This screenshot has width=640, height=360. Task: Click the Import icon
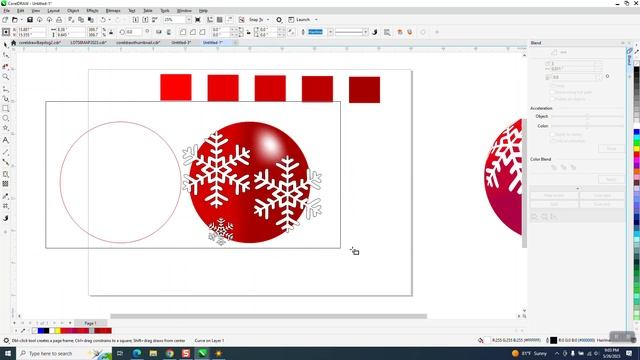[136, 20]
